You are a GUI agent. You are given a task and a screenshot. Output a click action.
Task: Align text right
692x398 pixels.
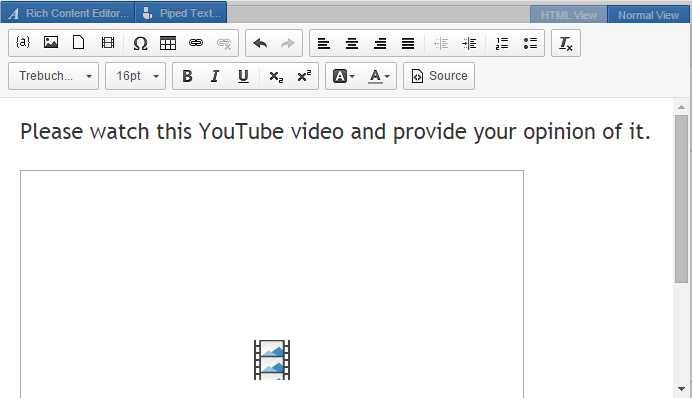coord(380,43)
